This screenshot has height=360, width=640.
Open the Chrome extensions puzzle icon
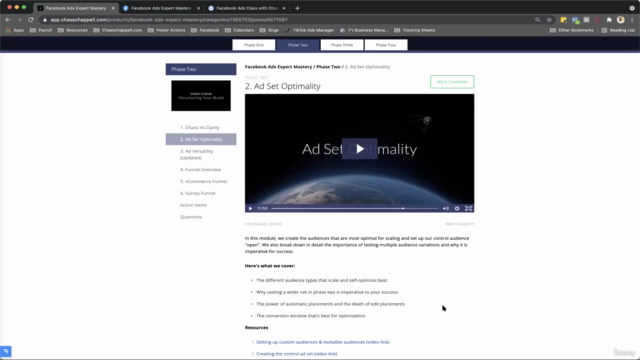pos(609,20)
